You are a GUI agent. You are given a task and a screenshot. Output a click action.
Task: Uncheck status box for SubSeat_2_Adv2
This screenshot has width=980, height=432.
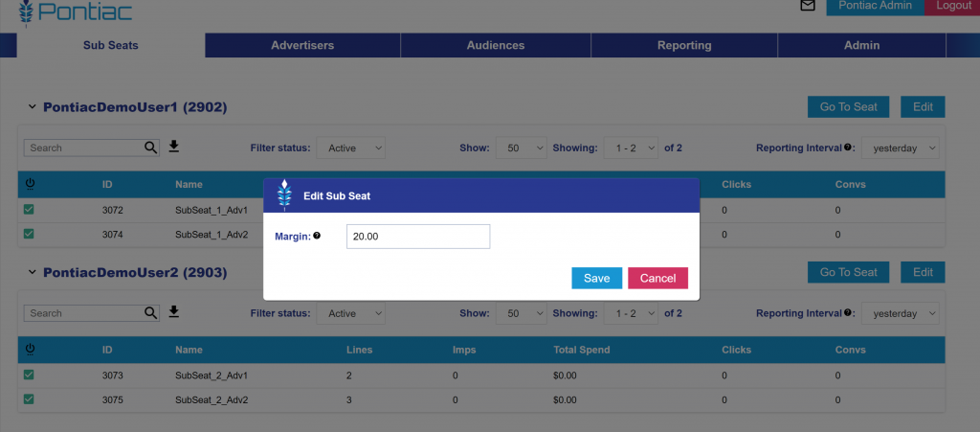29,398
